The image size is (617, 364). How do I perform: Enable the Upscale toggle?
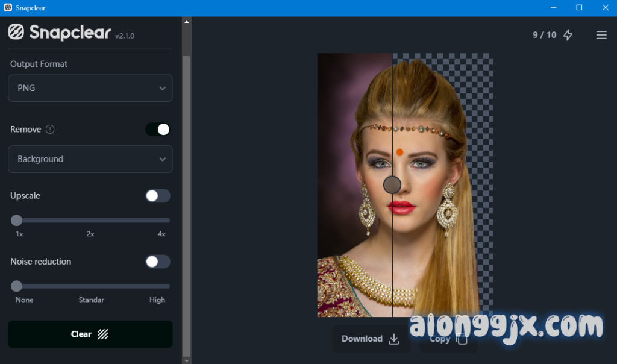[x=158, y=196]
